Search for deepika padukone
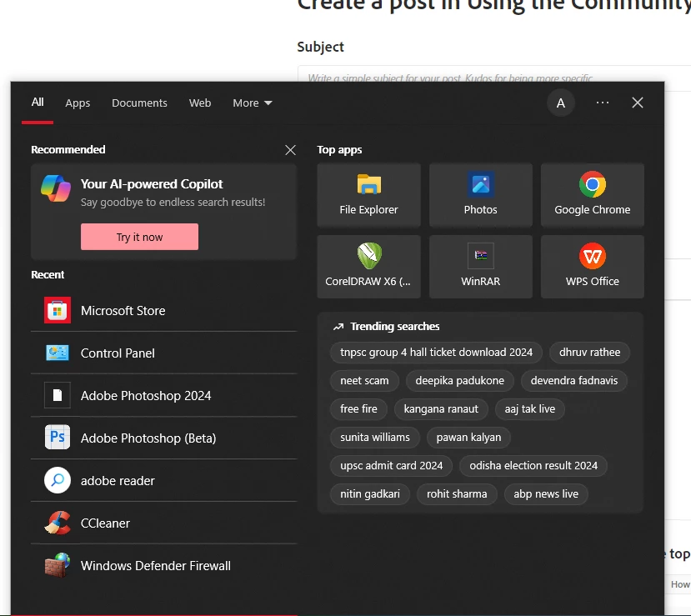 click(x=459, y=380)
